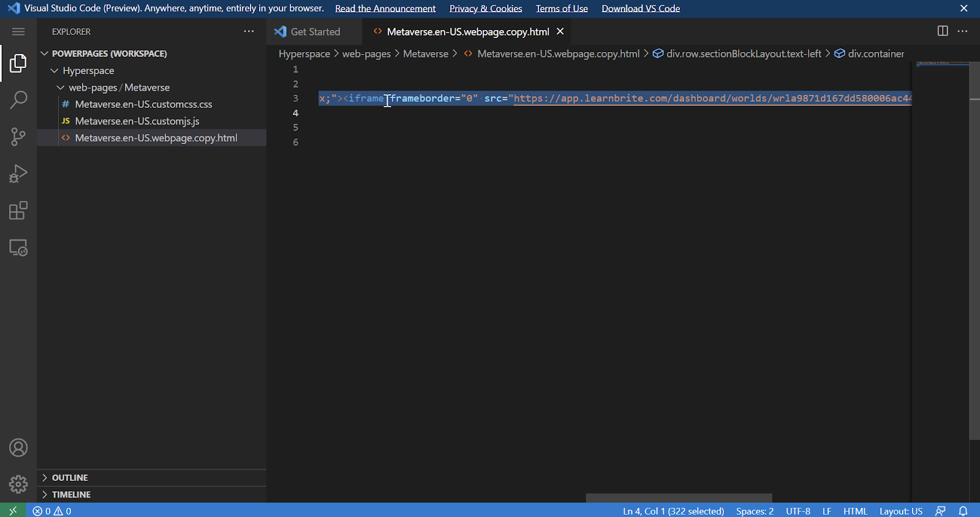This screenshot has width=980, height=517.
Task: Open the Terms of Use link
Action: pyautogui.click(x=562, y=9)
